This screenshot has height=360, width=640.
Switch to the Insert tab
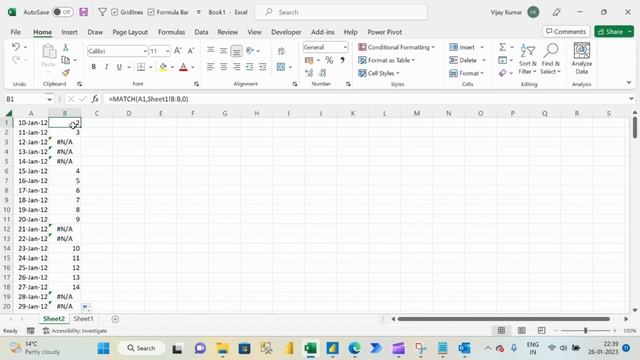(x=69, y=32)
